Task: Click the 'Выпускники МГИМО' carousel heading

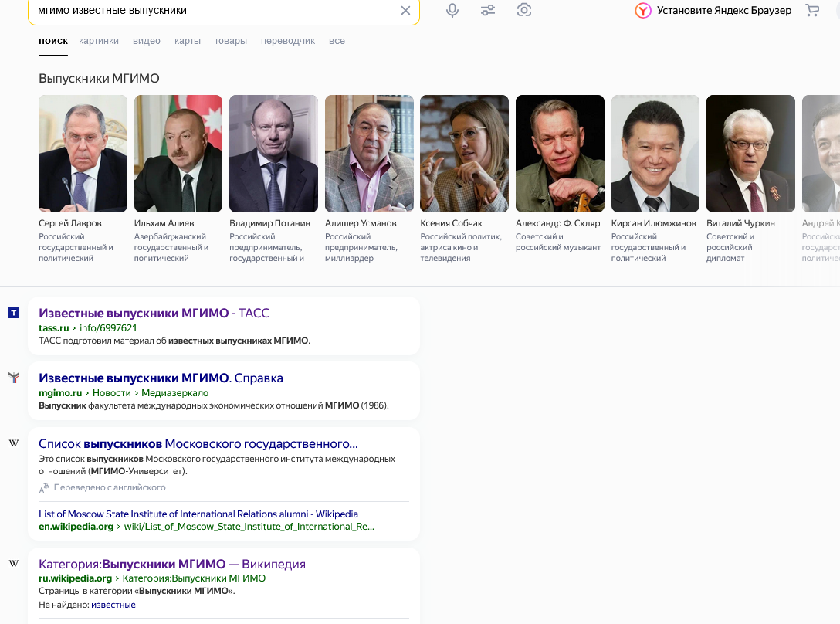Action: click(x=99, y=78)
